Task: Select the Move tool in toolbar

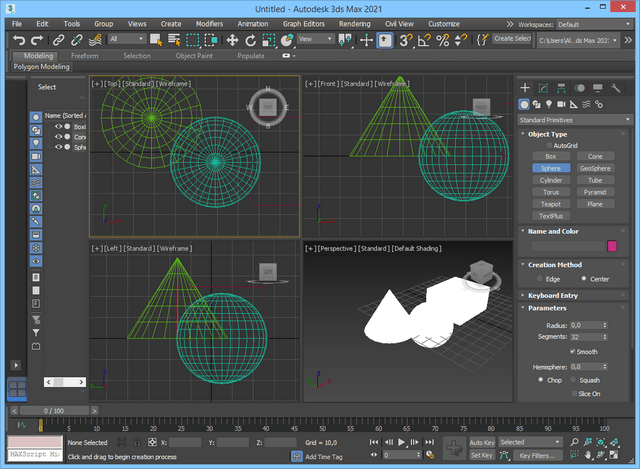Action: coord(232,40)
